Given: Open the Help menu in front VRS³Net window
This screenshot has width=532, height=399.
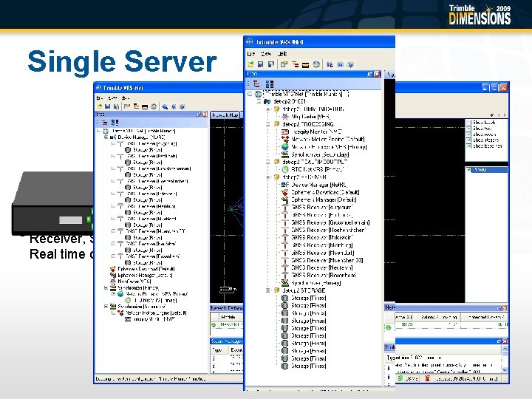Looking at the screenshot, I should pos(282,54).
